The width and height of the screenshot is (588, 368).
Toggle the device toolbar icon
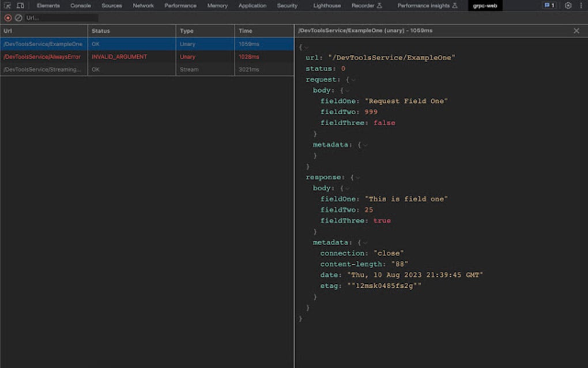point(20,6)
